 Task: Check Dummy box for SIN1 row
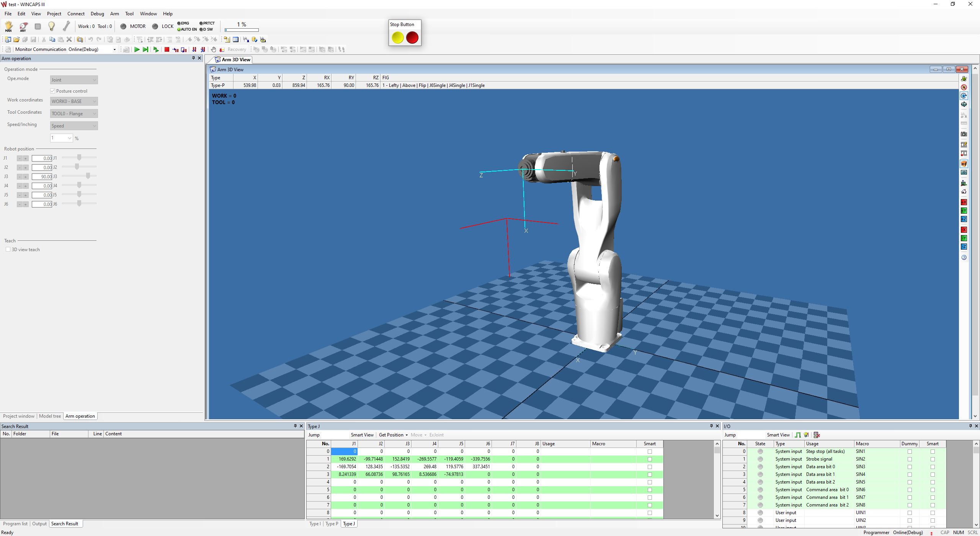910,452
